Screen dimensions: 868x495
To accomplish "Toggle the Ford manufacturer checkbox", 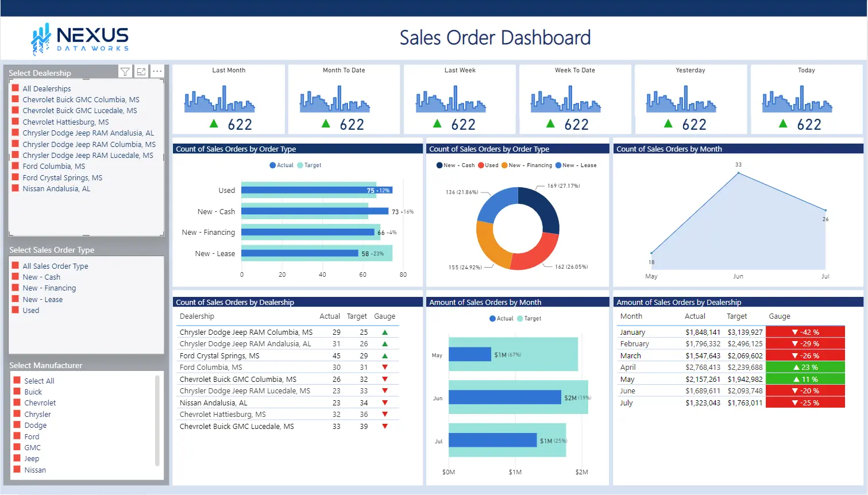I will pos(17,436).
